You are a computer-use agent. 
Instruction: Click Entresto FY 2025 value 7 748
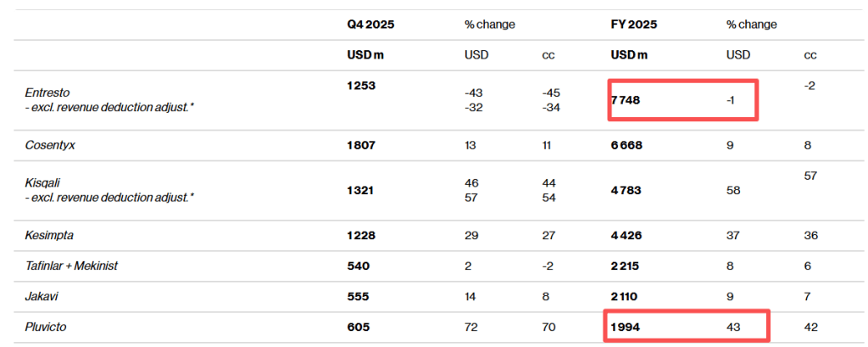point(628,100)
